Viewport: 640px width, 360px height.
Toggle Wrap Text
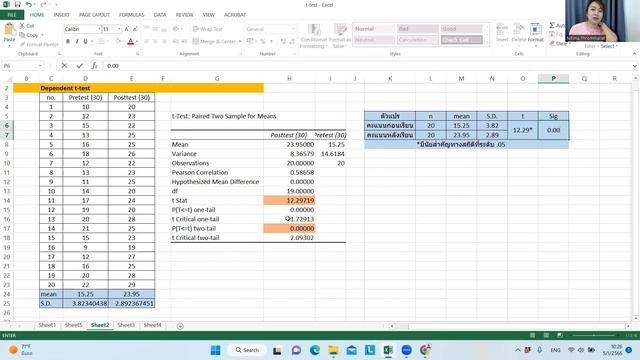point(208,29)
